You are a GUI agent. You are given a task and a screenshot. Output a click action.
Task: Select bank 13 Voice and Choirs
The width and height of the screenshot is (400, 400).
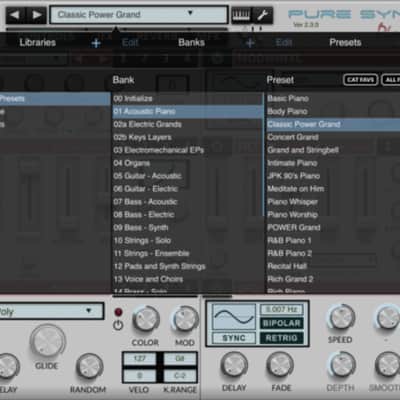[x=188, y=279]
